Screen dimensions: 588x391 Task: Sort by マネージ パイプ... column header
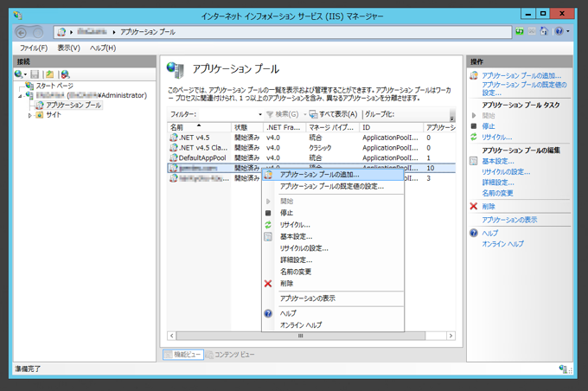point(333,127)
